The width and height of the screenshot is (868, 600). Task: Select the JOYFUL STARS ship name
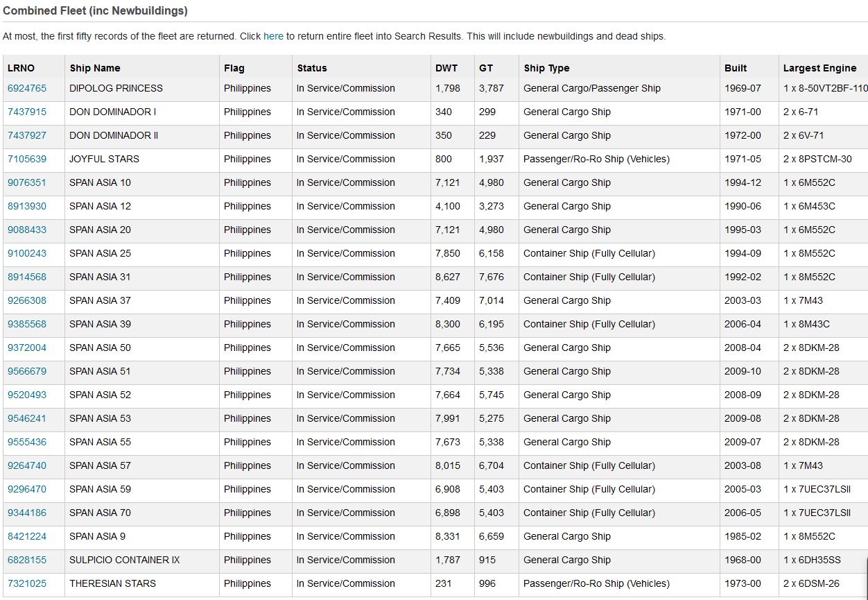click(104, 159)
